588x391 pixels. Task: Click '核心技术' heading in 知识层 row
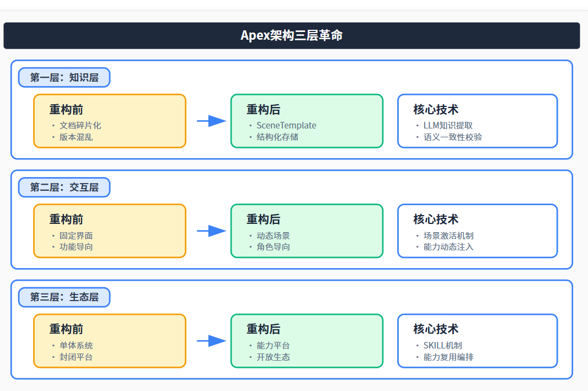point(436,109)
